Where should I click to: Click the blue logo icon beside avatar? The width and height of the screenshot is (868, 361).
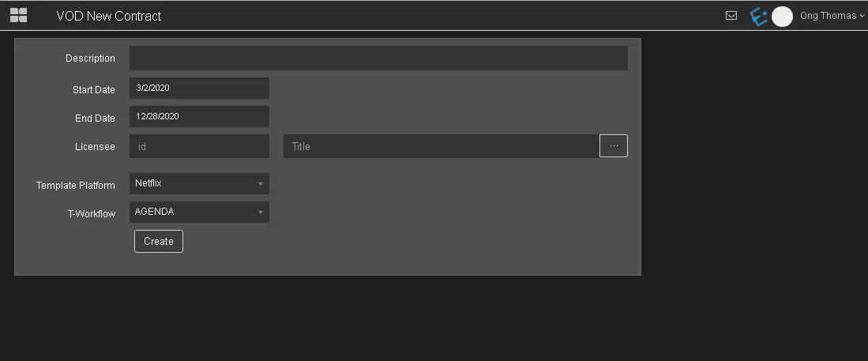[758, 16]
